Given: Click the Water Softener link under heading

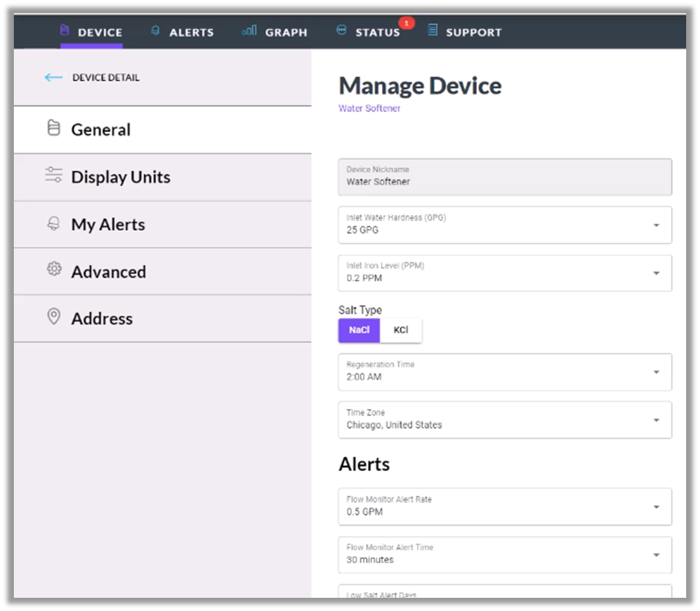Looking at the screenshot, I should pos(369,109).
